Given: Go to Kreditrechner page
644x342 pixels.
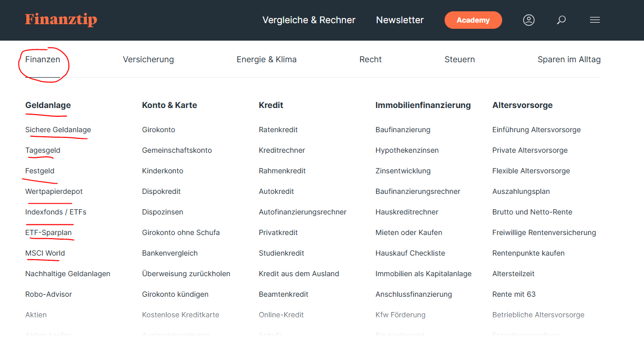Looking at the screenshot, I should tap(282, 150).
